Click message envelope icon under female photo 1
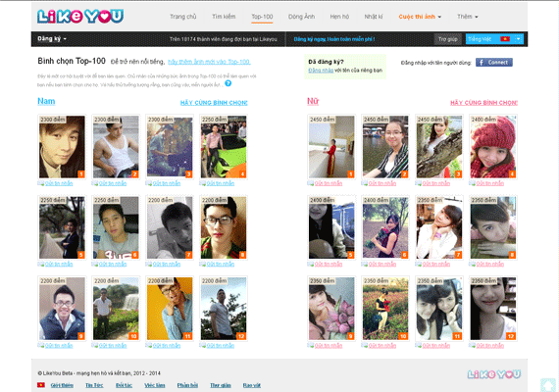This screenshot has height=392, width=559. click(311, 183)
